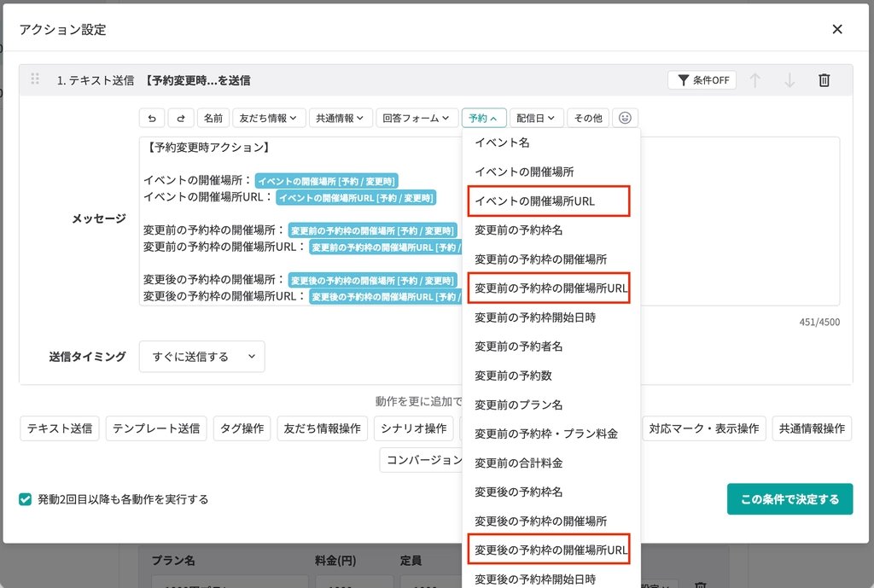Screen dimensions: 874x588
Task: Open the すぐに送信する timing dropdown
Action: point(201,357)
